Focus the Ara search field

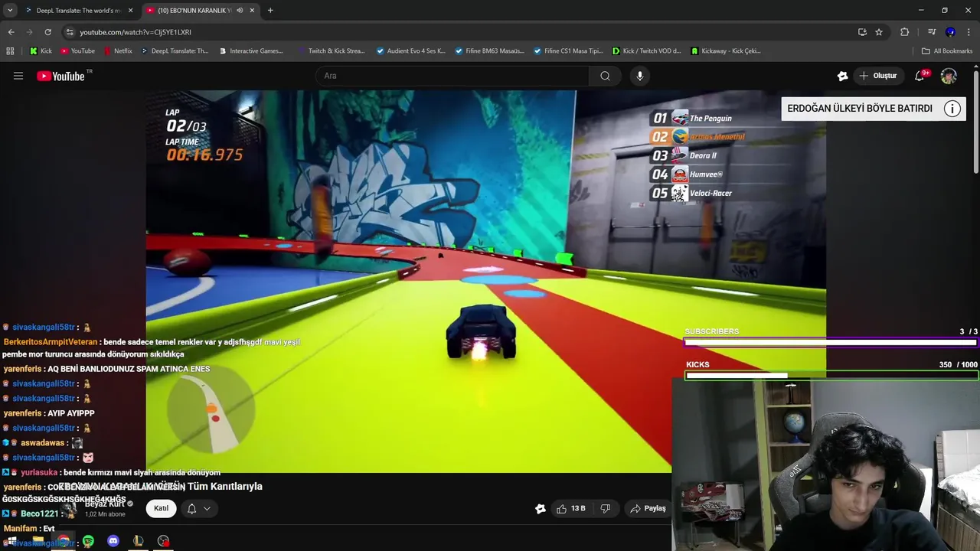[x=452, y=76]
